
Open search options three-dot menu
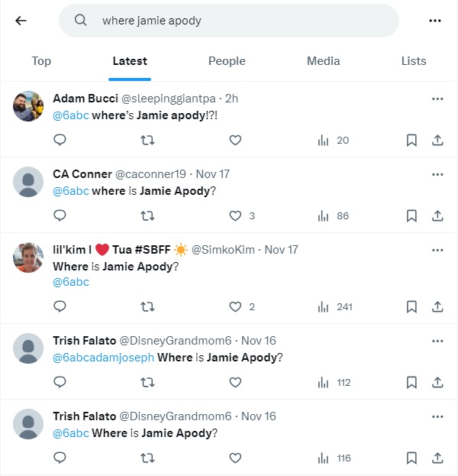coord(435,21)
